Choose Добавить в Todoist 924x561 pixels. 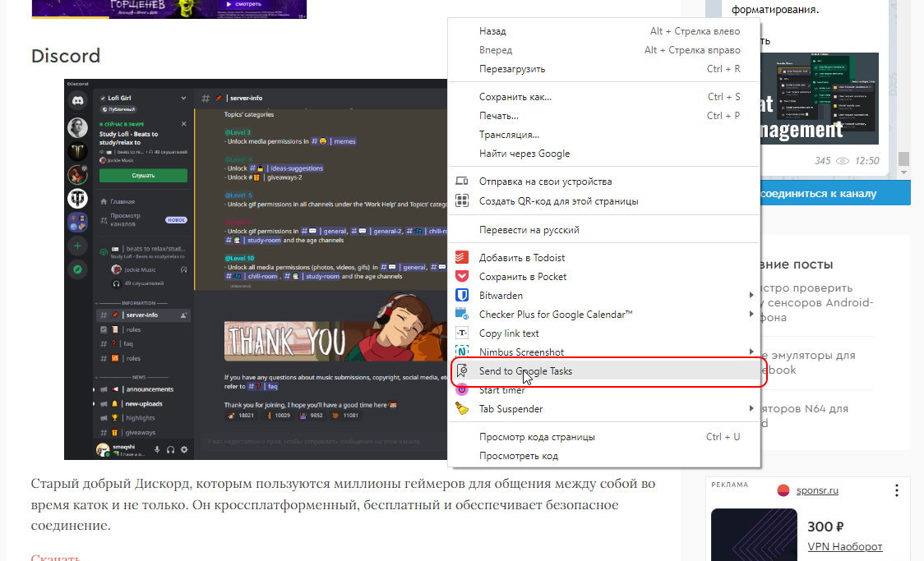pos(604,257)
